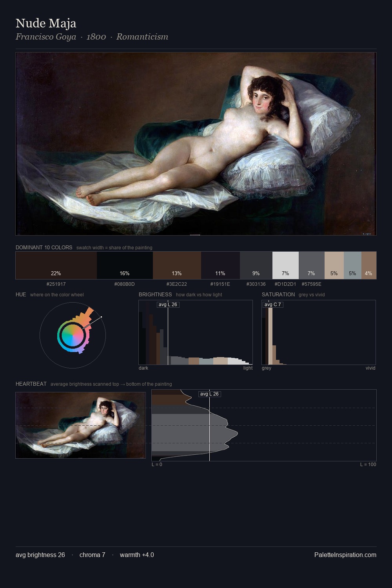
Task: Choose the 11% dark purple #19151E swatch
Action: (x=220, y=265)
